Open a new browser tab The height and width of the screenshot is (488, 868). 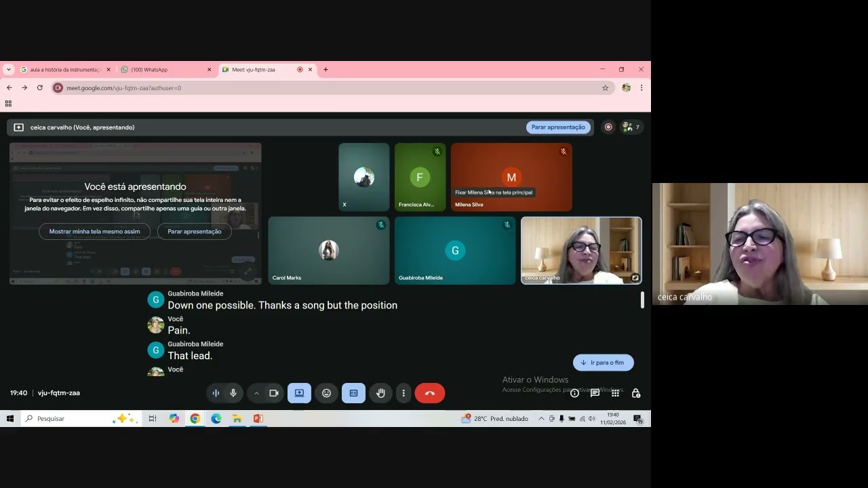pyautogui.click(x=325, y=69)
